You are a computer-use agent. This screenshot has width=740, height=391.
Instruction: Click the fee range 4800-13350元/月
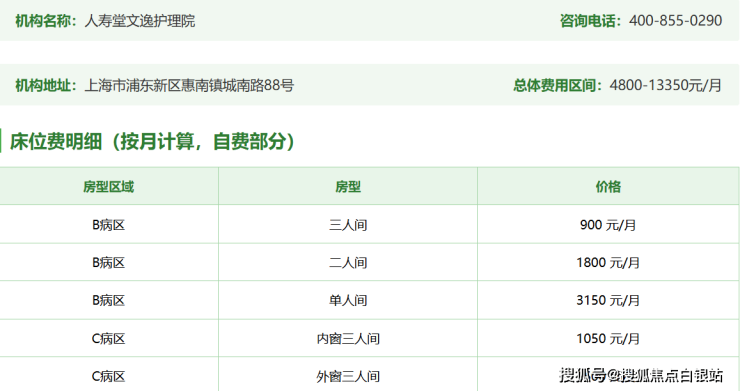point(665,85)
